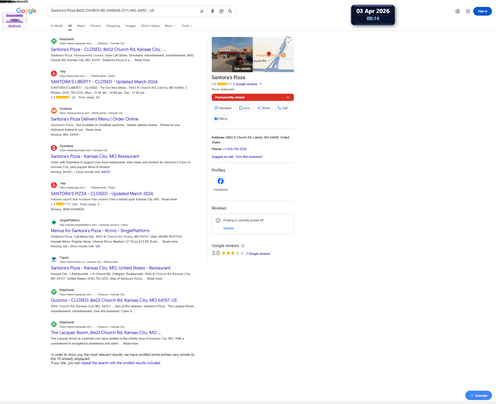This screenshot has height=404, width=500.
Task: Click the Menu button in the business panel
Action: point(221,119)
